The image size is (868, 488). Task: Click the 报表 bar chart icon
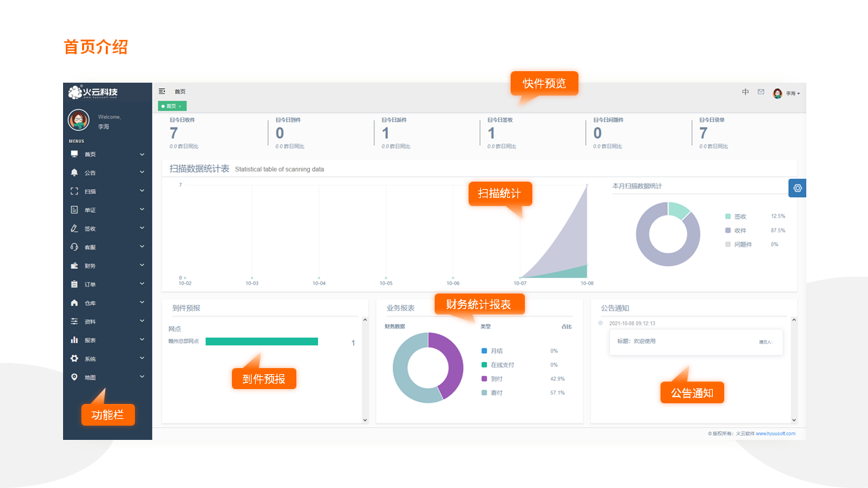[75, 340]
